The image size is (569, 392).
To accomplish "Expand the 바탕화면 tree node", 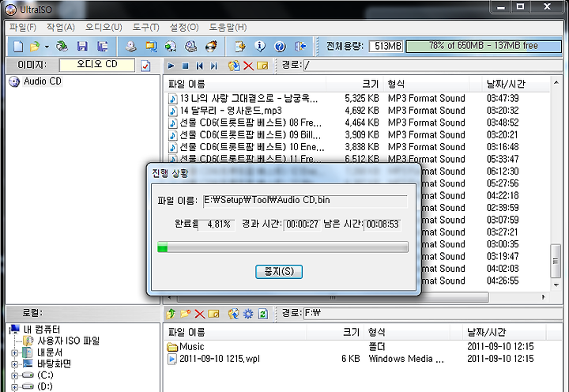I will point(14,364).
